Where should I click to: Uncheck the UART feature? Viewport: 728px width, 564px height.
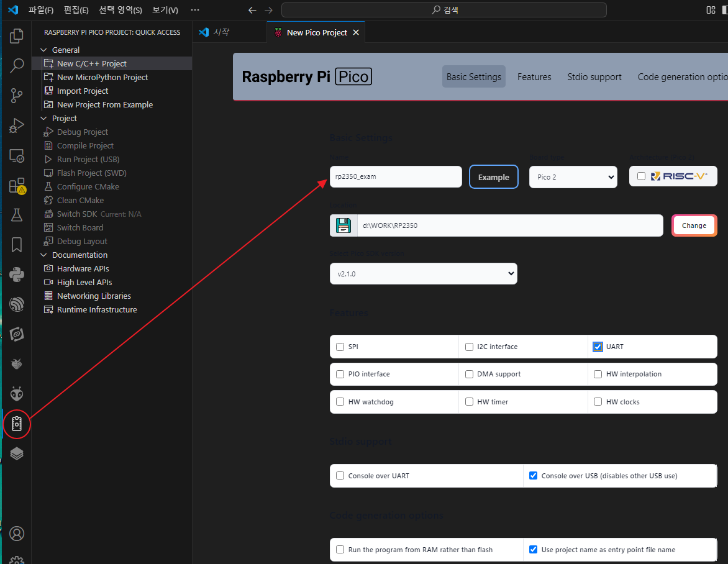(598, 347)
